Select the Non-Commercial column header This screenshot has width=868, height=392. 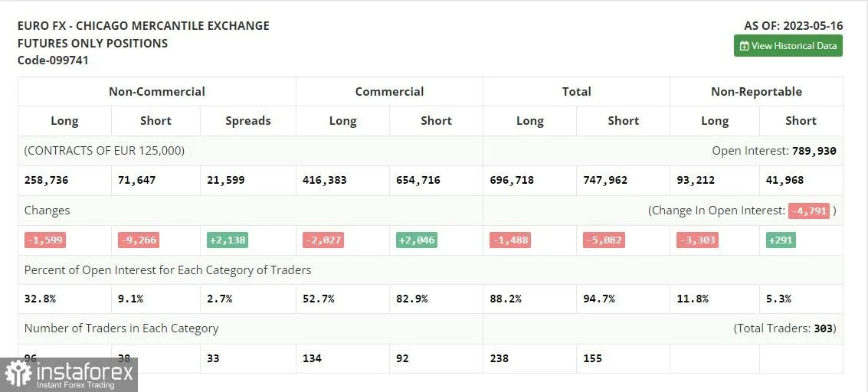[x=156, y=91]
